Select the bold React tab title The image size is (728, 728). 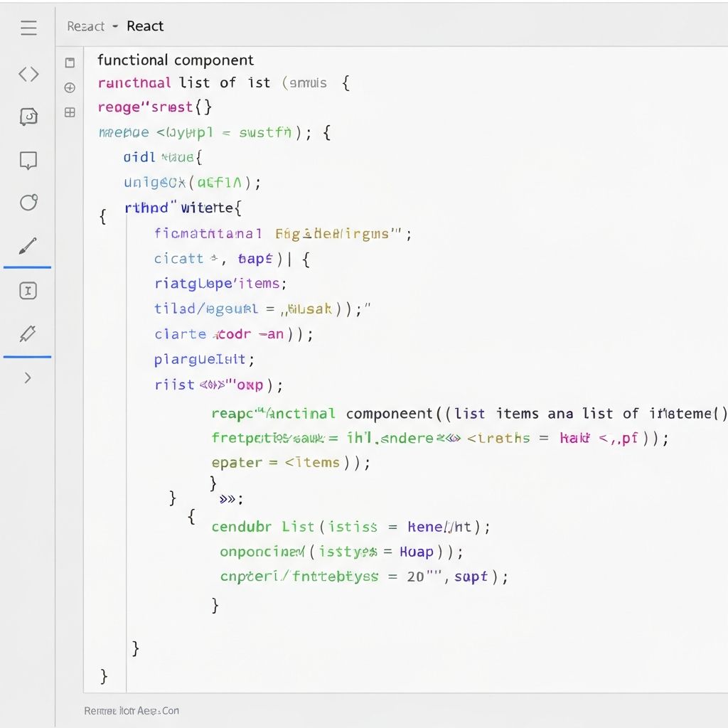coord(145,26)
